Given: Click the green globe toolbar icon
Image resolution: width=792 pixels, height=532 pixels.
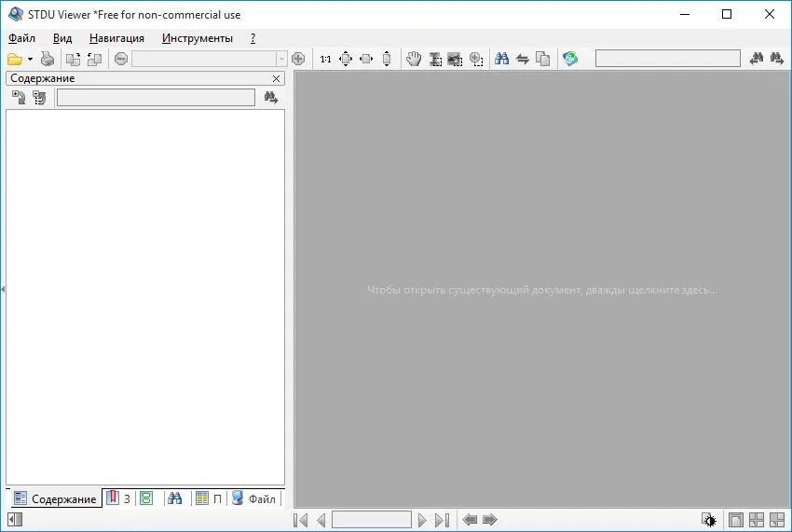Looking at the screenshot, I should [570, 59].
